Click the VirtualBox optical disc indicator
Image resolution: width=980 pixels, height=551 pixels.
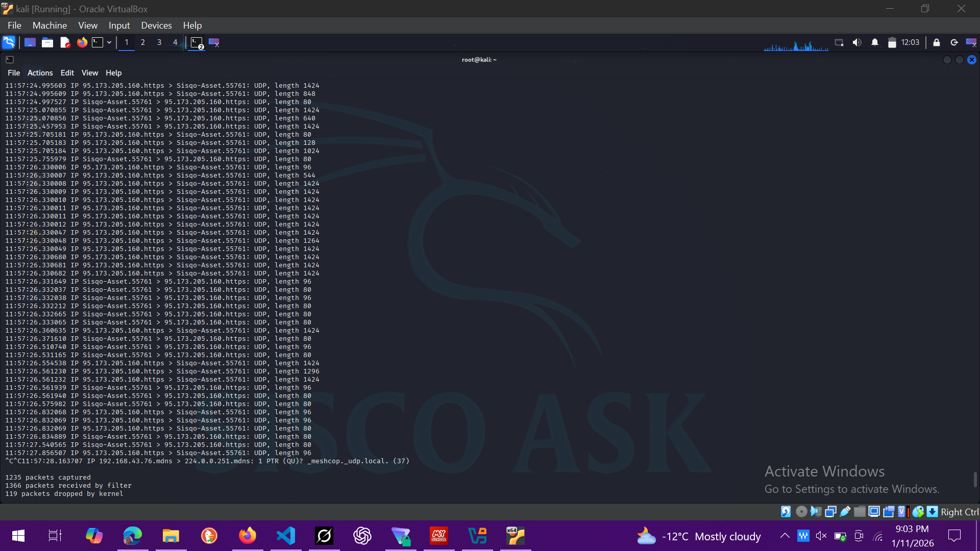click(x=801, y=512)
